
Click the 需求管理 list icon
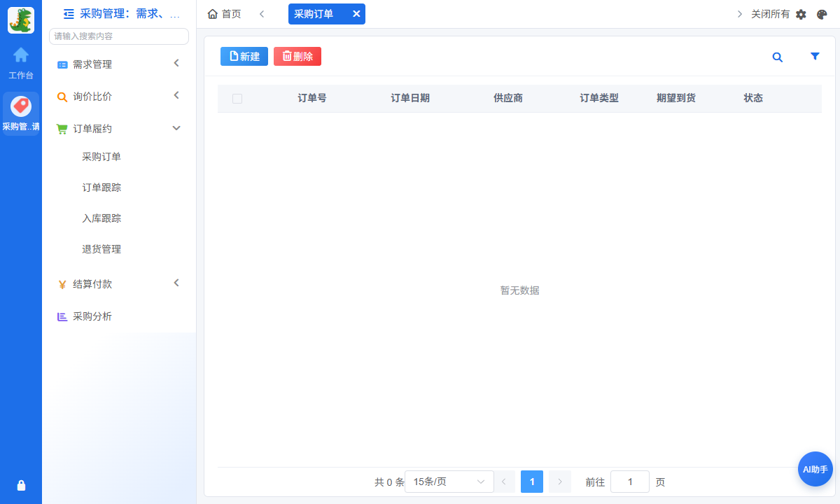pyautogui.click(x=62, y=64)
